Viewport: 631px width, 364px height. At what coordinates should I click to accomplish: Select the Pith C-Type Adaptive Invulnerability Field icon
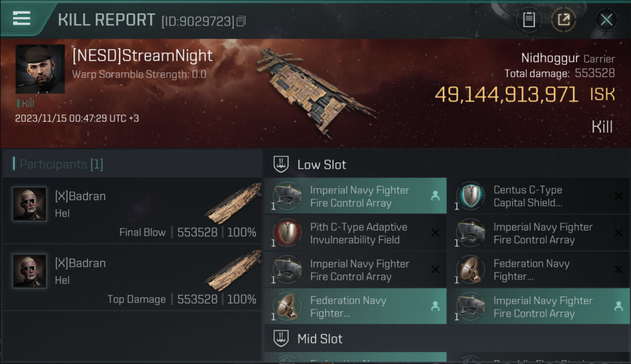287,233
